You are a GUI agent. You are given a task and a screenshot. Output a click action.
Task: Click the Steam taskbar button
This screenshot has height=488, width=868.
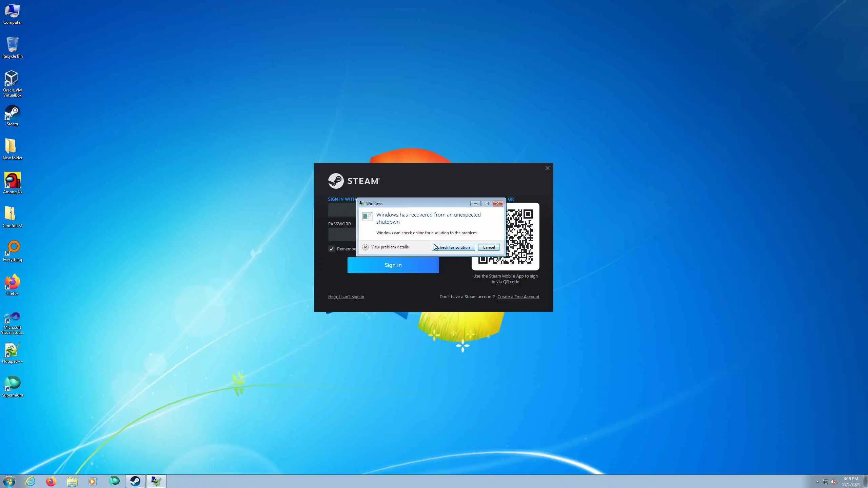[x=135, y=481]
